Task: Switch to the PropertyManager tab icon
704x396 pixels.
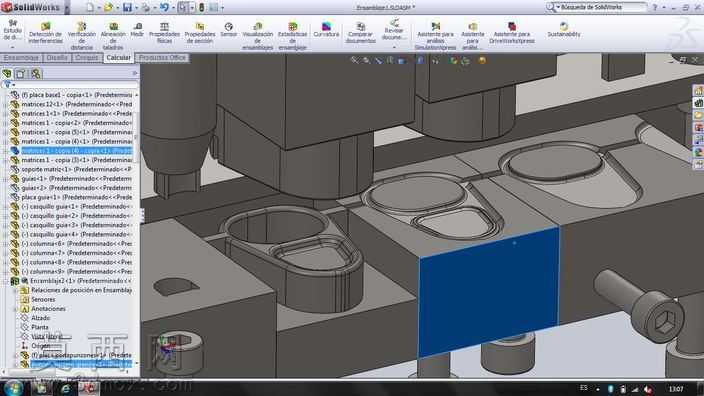Action: 21,73
